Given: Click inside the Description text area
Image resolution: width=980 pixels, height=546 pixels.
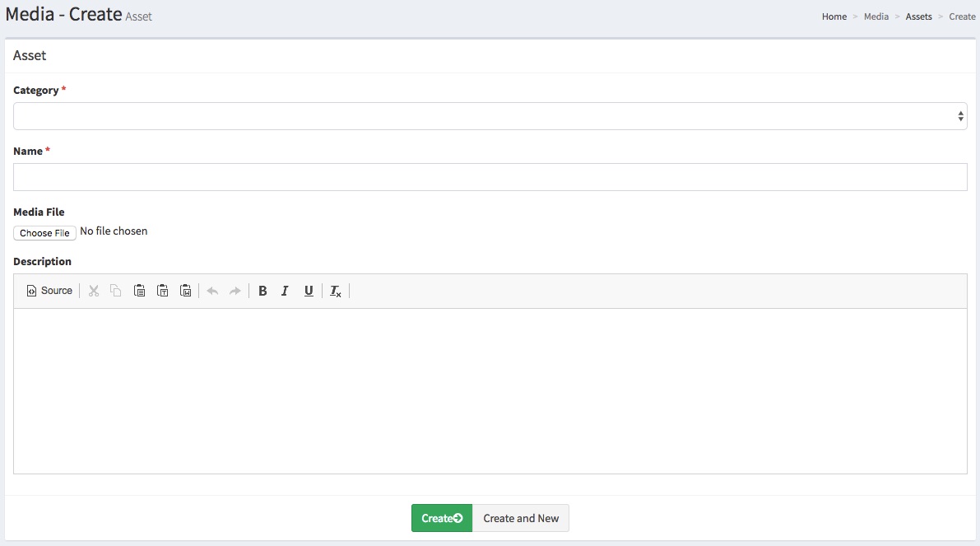Looking at the screenshot, I should pyautogui.click(x=490, y=391).
